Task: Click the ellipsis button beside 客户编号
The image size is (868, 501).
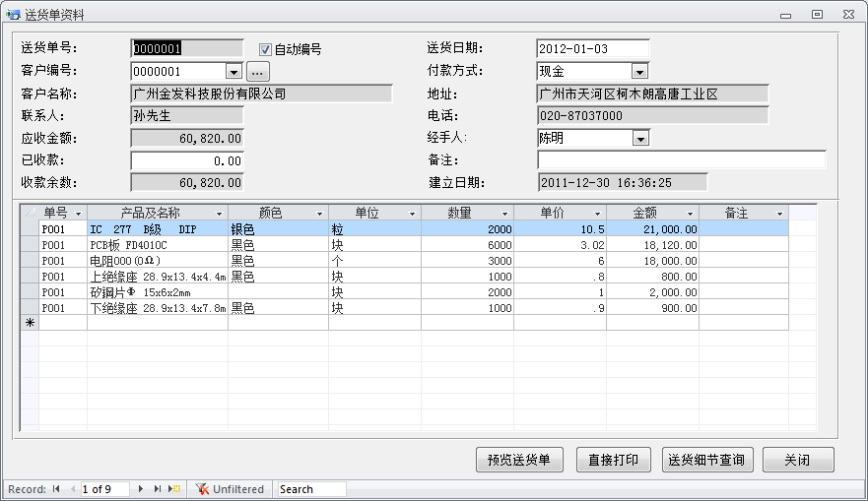Action: tap(257, 72)
